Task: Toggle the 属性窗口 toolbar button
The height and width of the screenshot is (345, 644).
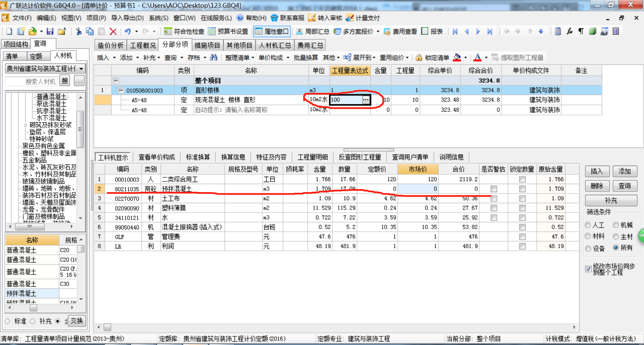Action: tap(272, 32)
